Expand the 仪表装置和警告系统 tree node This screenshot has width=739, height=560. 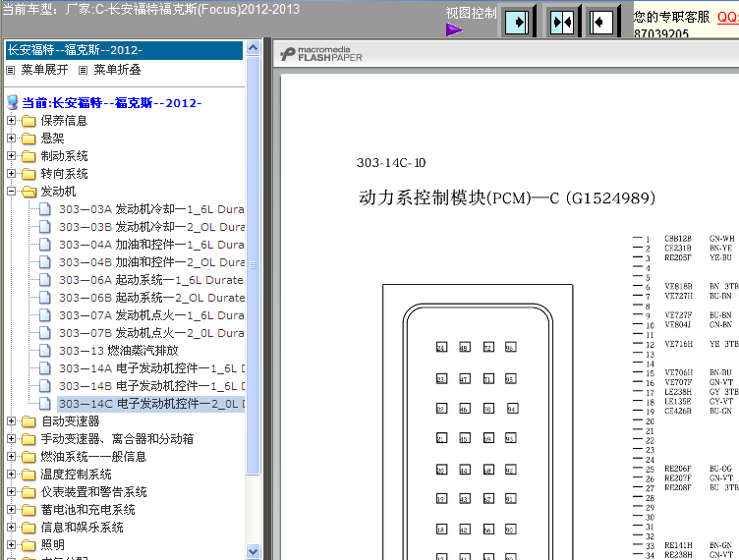tap(12, 491)
